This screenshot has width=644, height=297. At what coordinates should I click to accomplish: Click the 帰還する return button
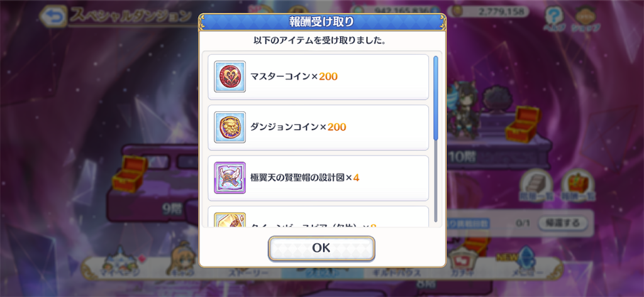[x=563, y=223]
